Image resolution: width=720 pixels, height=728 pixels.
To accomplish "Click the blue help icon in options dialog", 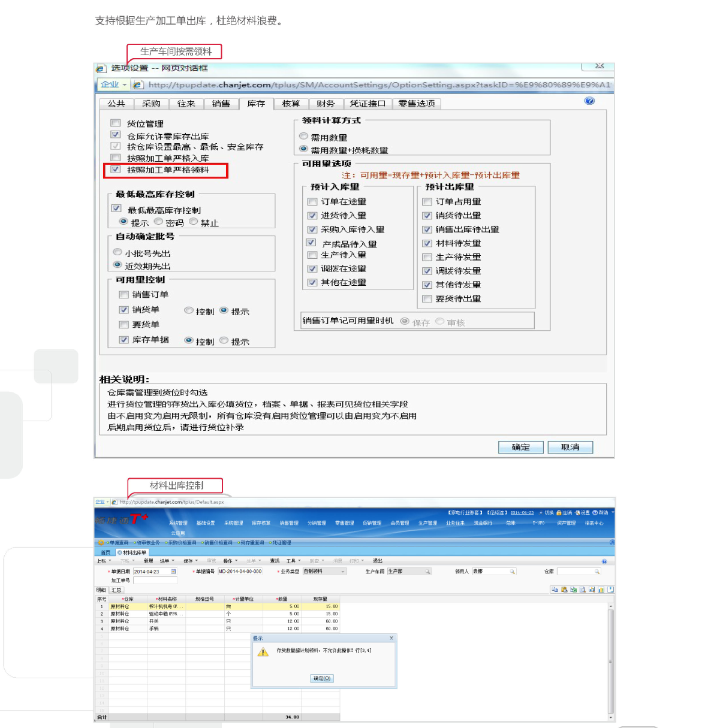I will 589,101.
